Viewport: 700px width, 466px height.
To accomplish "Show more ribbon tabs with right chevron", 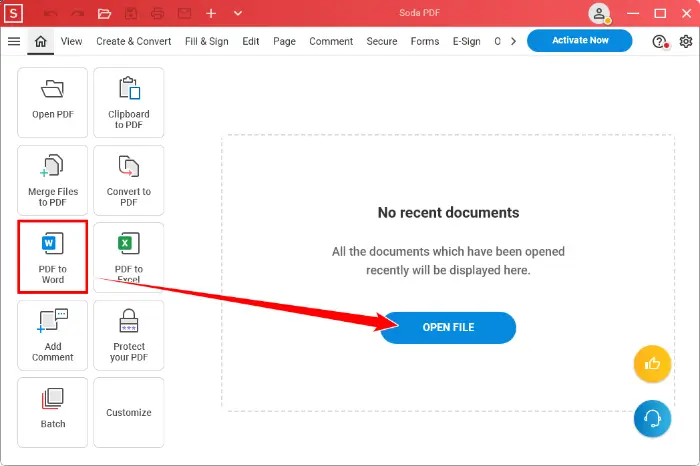I will 513,41.
